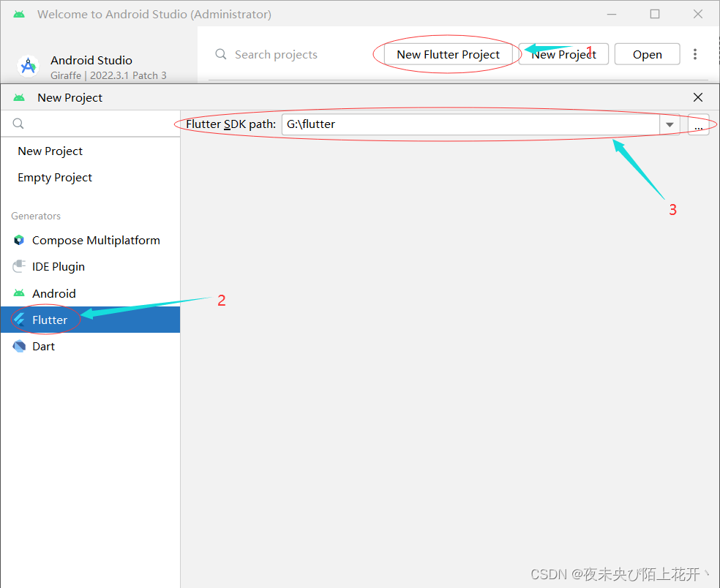This screenshot has width=720, height=588.
Task: Click the Open button
Action: 647,54
